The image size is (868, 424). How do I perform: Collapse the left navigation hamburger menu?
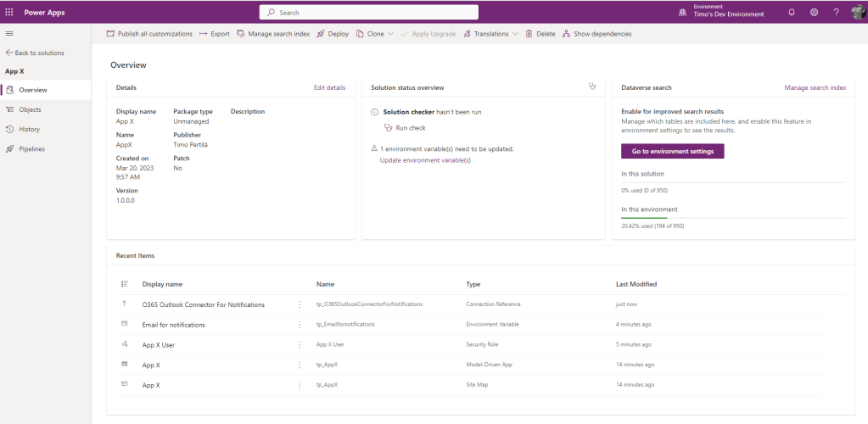pyautogui.click(x=9, y=33)
